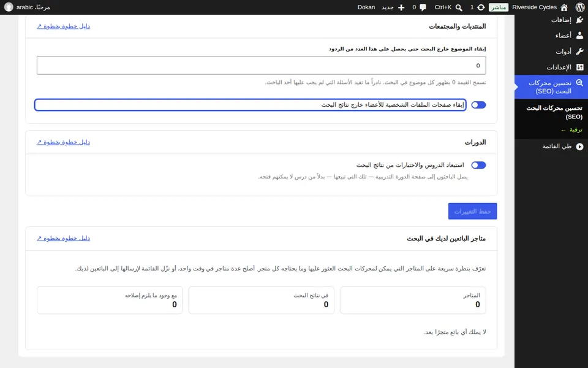
Task: Toggle excluding lessons and quizzes from search
Action: coord(478,165)
